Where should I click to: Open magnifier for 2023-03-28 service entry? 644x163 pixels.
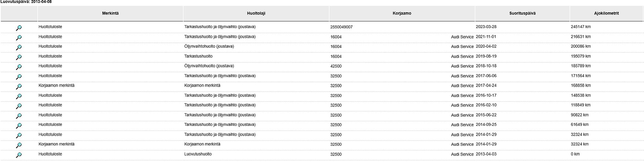tap(19, 28)
